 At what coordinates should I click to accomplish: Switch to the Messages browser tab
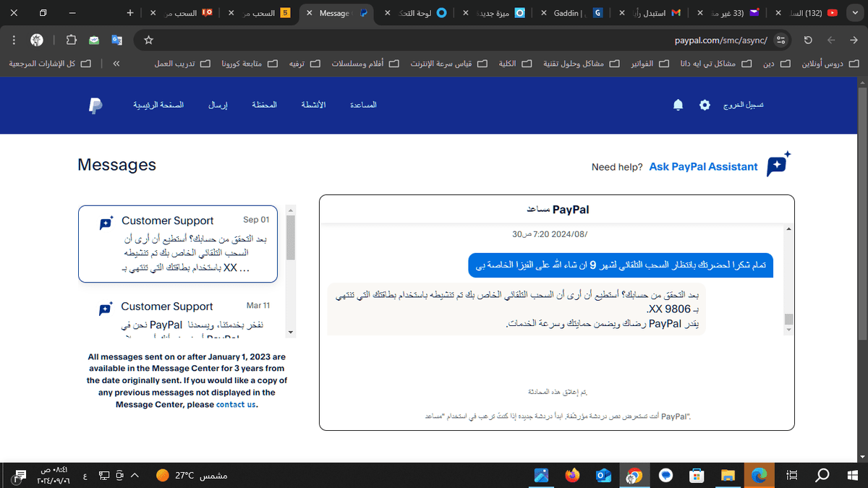coord(336,12)
